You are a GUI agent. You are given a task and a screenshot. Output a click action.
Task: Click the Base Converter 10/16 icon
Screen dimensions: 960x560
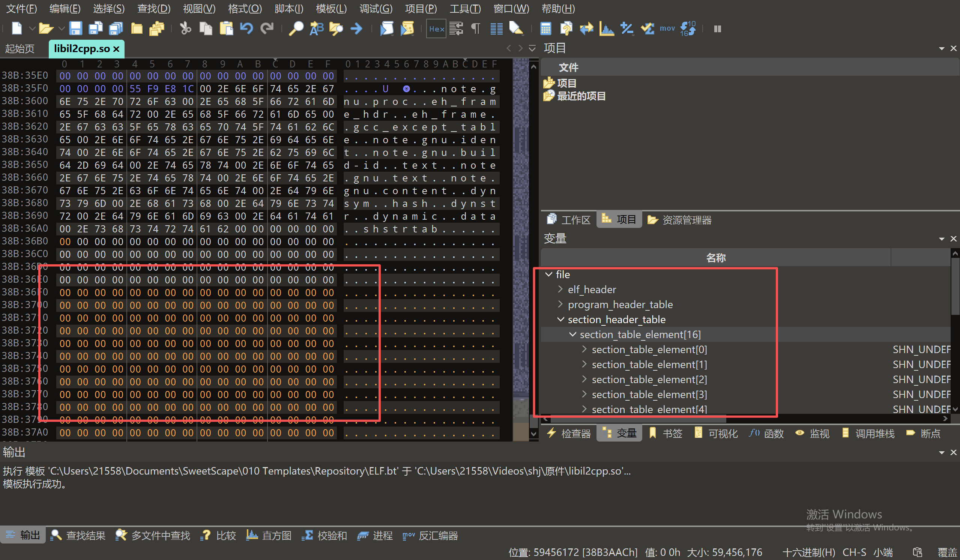[x=688, y=28]
